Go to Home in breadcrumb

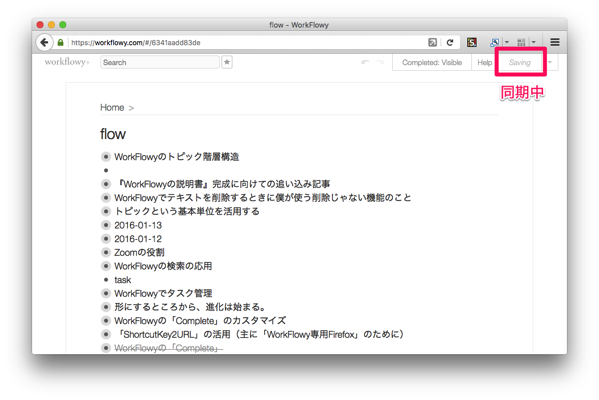point(112,108)
